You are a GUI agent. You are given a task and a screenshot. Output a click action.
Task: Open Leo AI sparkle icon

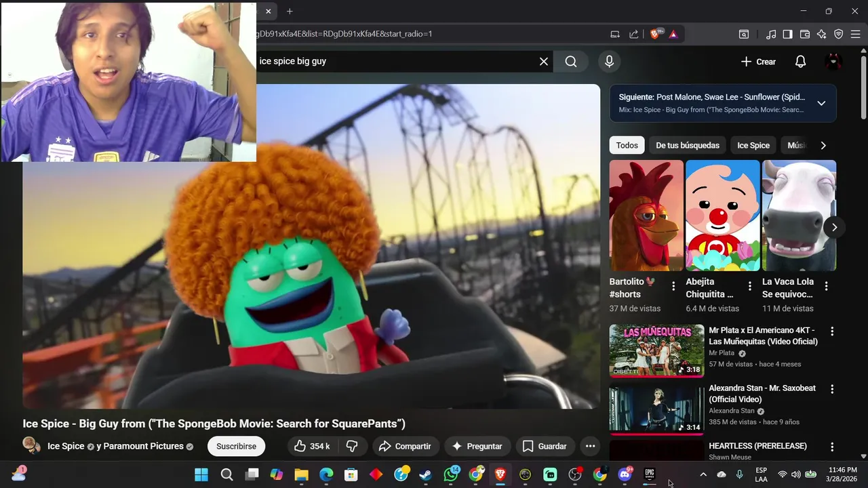coord(822,34)
